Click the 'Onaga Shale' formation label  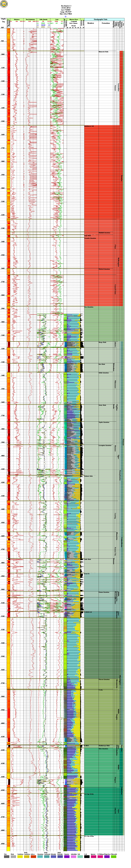pos(103,343)
